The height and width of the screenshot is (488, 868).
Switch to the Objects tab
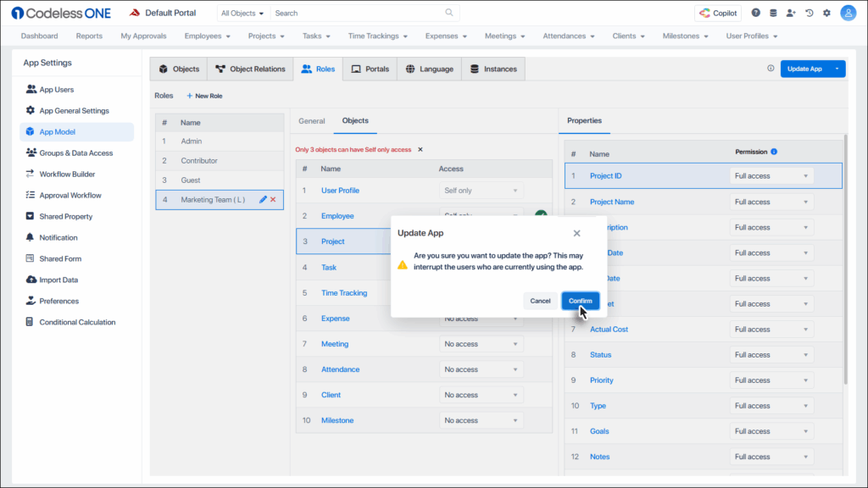[179, 69]
